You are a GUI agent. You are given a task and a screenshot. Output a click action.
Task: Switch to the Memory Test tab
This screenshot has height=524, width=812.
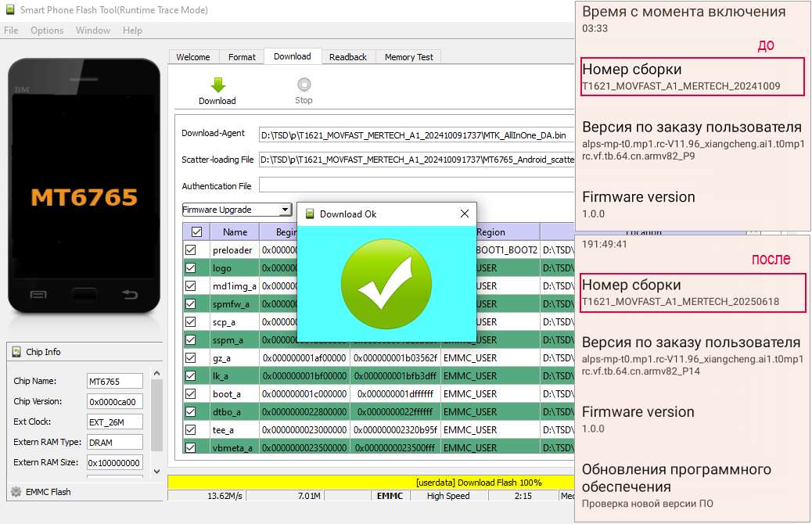click(408, 57)
